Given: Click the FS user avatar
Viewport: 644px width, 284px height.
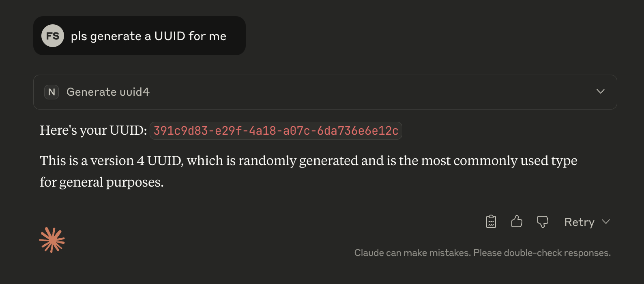Looking at the screenshot, I should coord(52,36).
